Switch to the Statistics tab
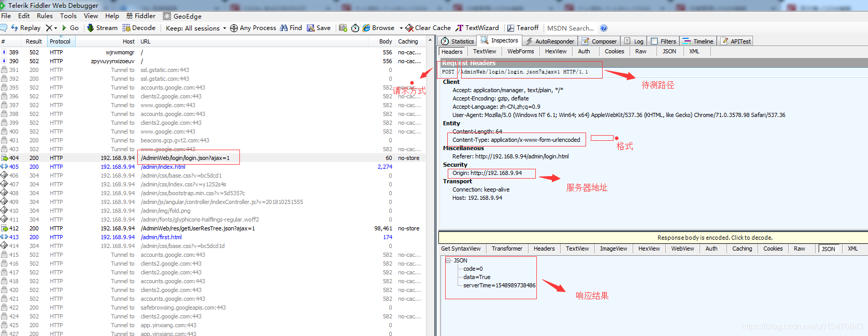Viewport: 868px width, 336px height. (x=458, y=41)
